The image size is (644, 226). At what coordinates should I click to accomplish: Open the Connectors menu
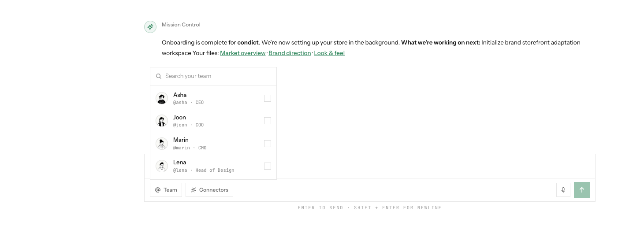(209, 190)
